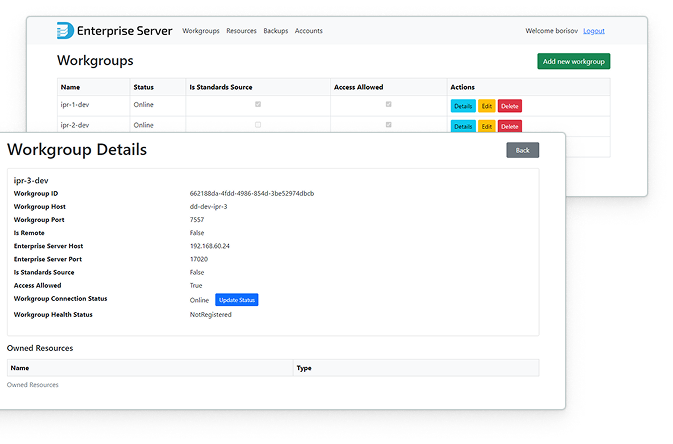The height and width of the screenshot is (444, 673).
Task: Delete the ipr-1-dev workgroup
Action: (510, 106)
